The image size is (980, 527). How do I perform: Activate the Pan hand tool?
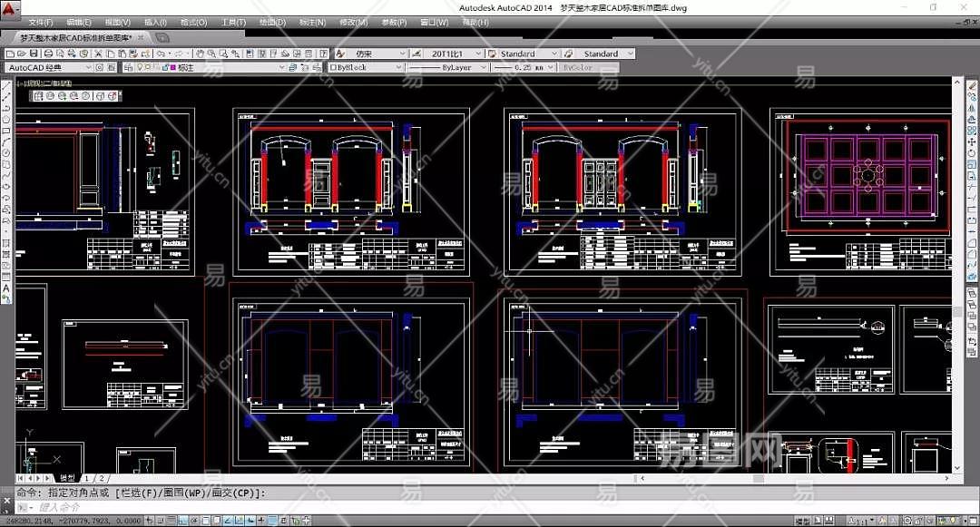point(200,54)
